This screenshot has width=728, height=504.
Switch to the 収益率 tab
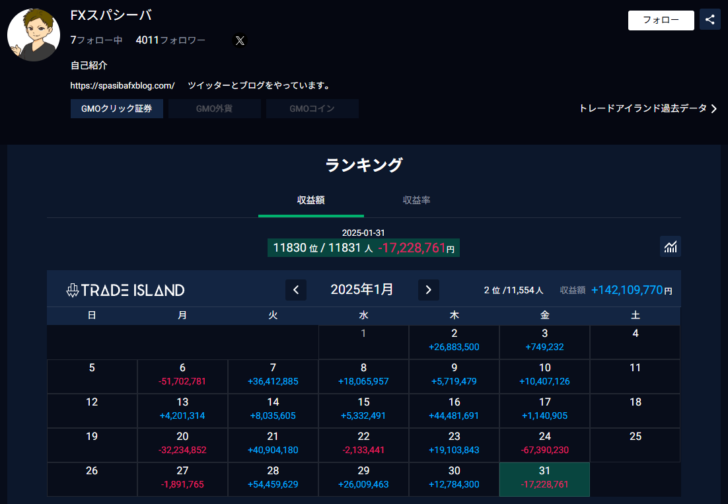tap(416, 200)
